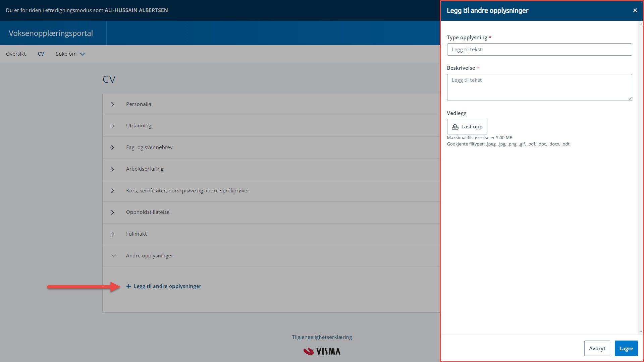The height and width of the screenshot is (362, 644).
Task: Select the CV navigation item
Action: pyautogui.click(x=41, y=54)
